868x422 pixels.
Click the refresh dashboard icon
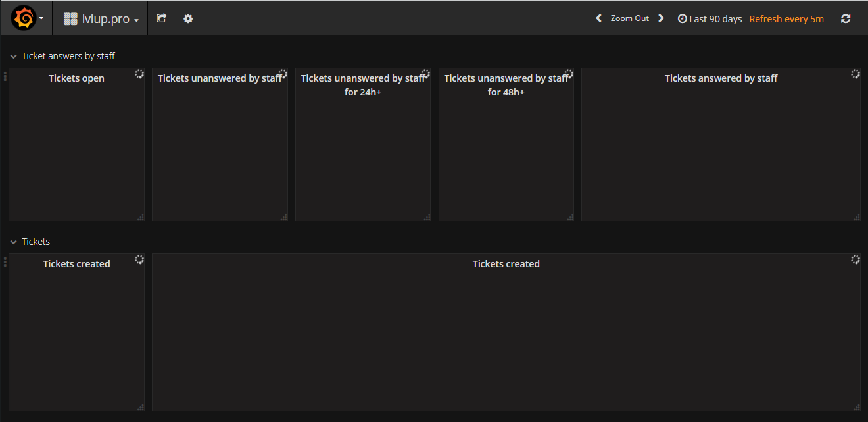(x=846, y=19)
